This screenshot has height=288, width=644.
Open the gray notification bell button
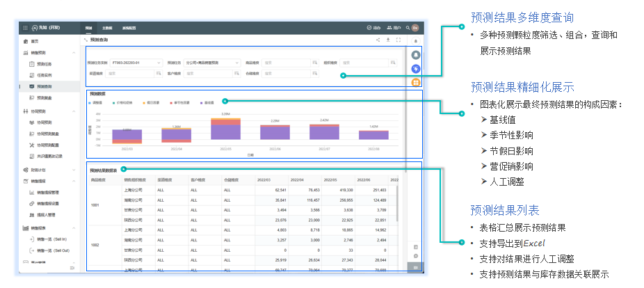pyautogui.click(x=416, y=55)
